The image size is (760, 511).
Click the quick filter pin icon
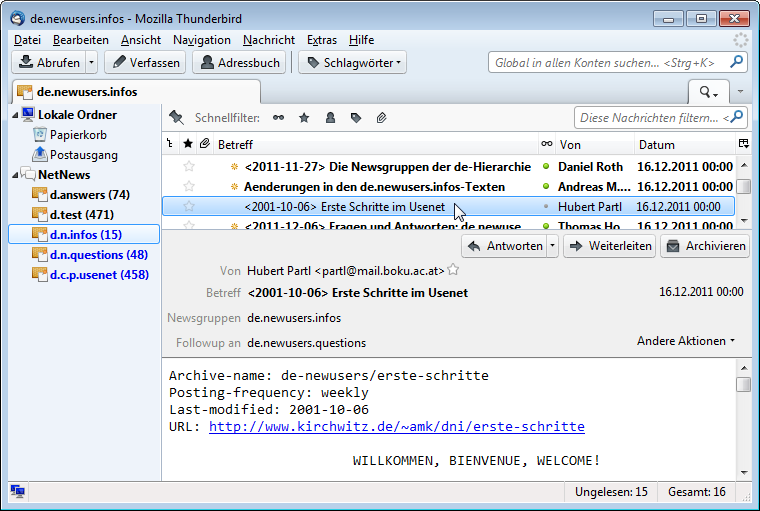pyautogui.click(x=176, y=117)
